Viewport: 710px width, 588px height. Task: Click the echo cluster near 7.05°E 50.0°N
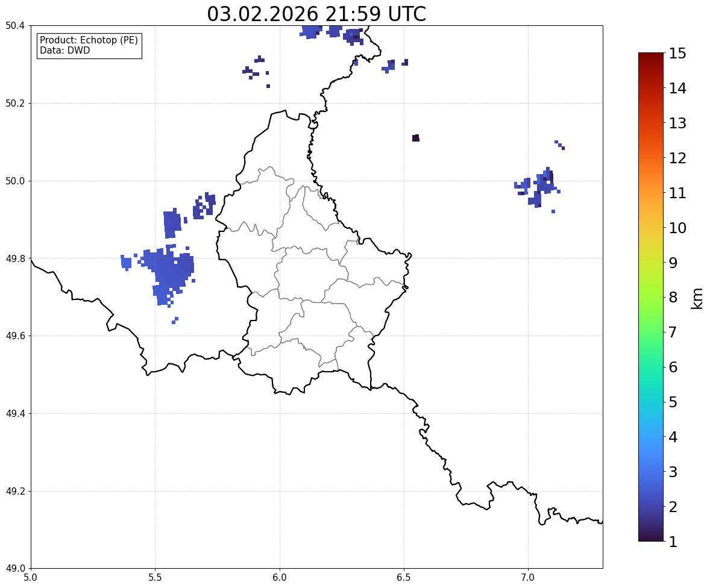538,187
